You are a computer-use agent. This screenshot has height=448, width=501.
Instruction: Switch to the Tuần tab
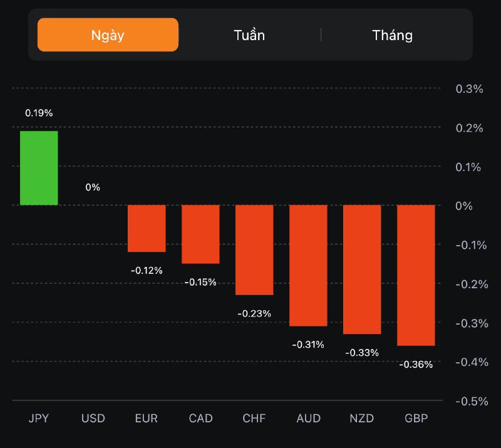coord(249,34)
